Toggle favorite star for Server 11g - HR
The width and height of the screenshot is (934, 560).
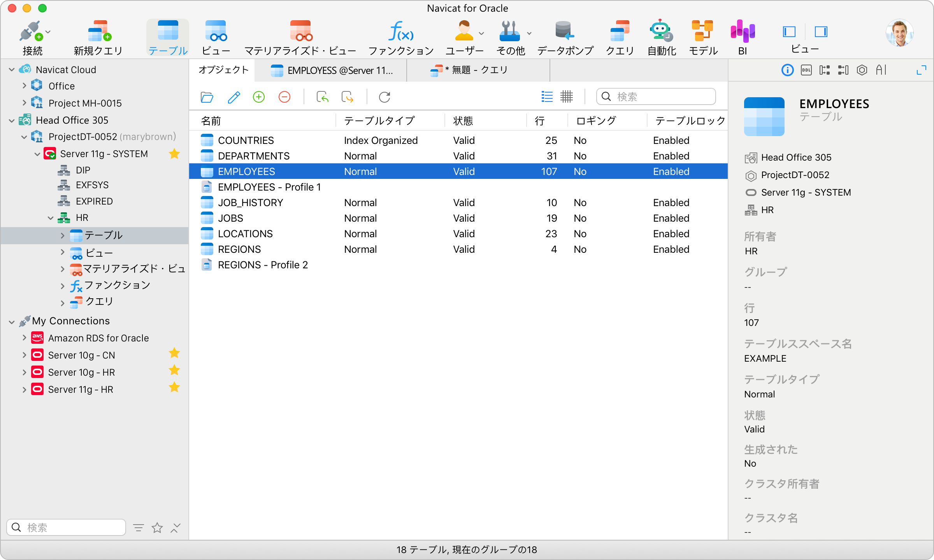[x=174, y=387]
